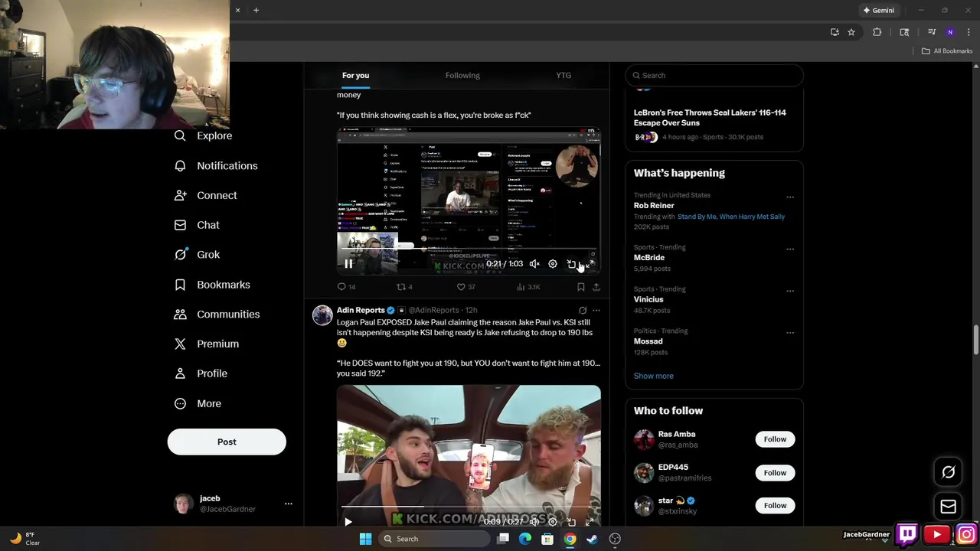Open the Mossad trending topic

point(648,341)
